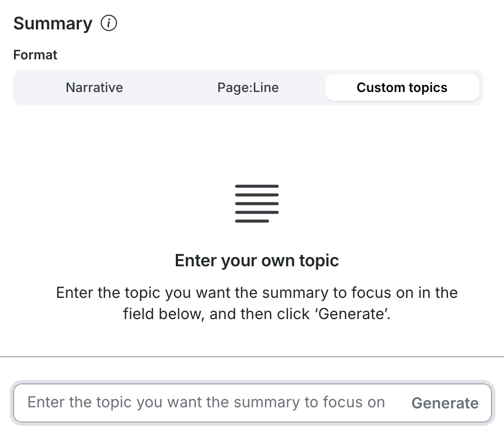The image size is (504, 434).
Task: Select the Page:Line format option
Action: (x=248, y=87)
